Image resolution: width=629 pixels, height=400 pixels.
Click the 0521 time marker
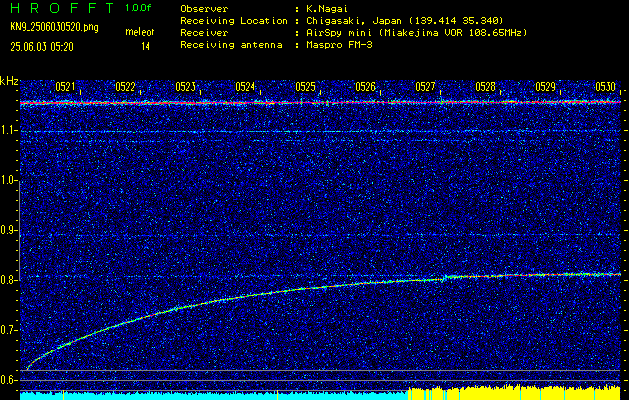(x=65, y=87)
